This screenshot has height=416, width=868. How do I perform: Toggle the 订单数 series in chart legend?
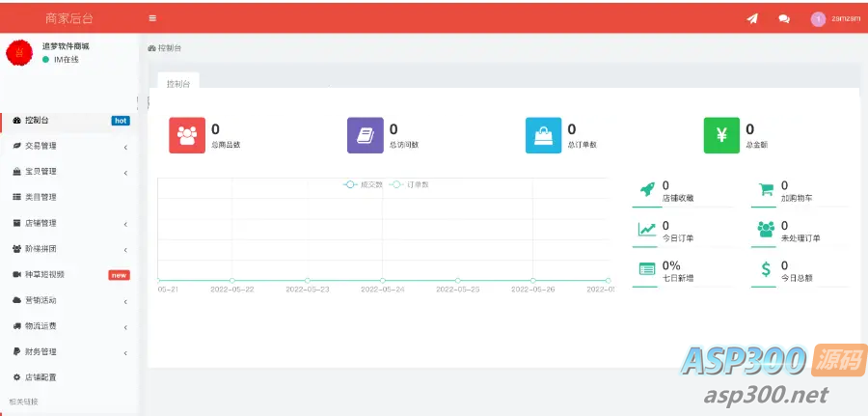[x=409, y=184]
